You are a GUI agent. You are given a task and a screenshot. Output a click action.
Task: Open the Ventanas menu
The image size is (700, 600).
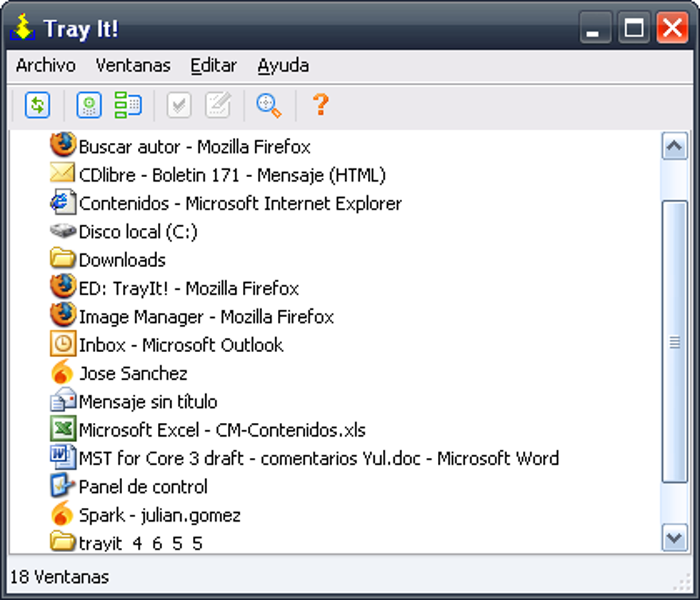[133, 65]
